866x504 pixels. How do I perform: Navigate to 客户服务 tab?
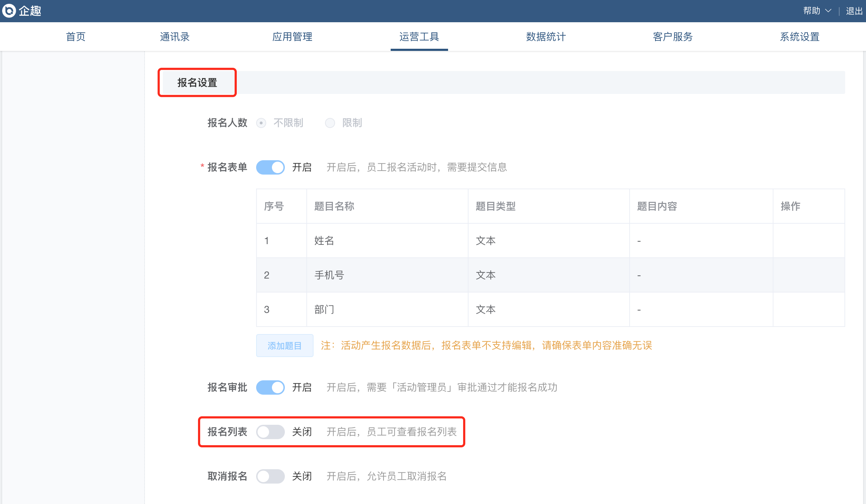tap(673, 37)
